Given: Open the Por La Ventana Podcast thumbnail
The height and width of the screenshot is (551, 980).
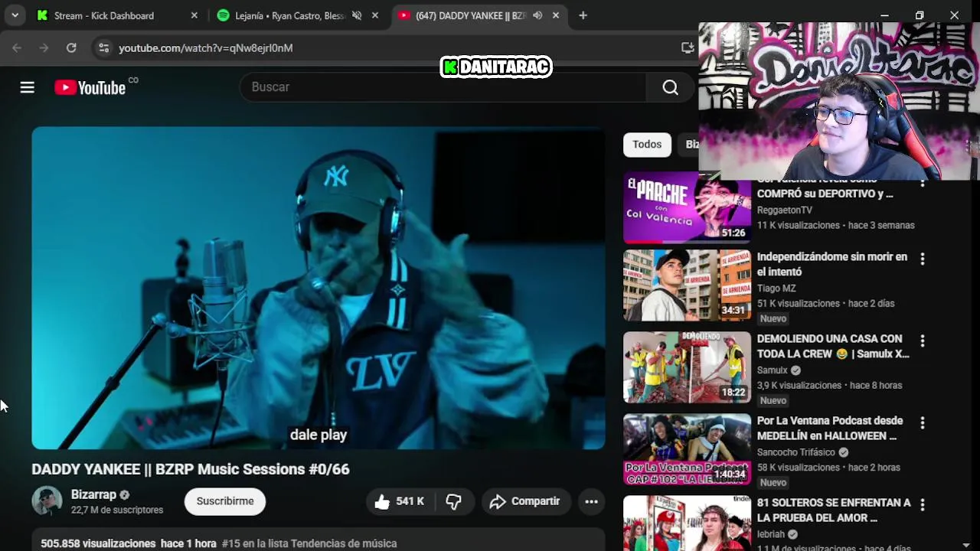Looking at the screenshot, I should (x=688, y=449).
